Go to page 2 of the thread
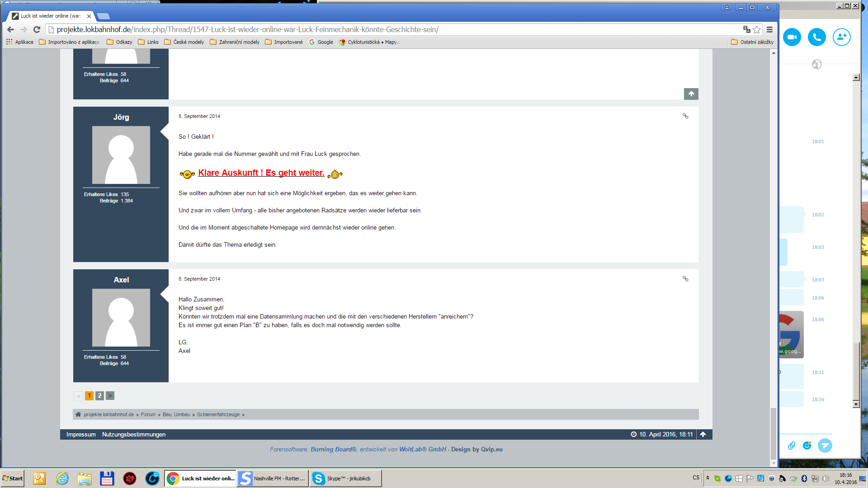This screenshot has height=488, width=868. 99,396
